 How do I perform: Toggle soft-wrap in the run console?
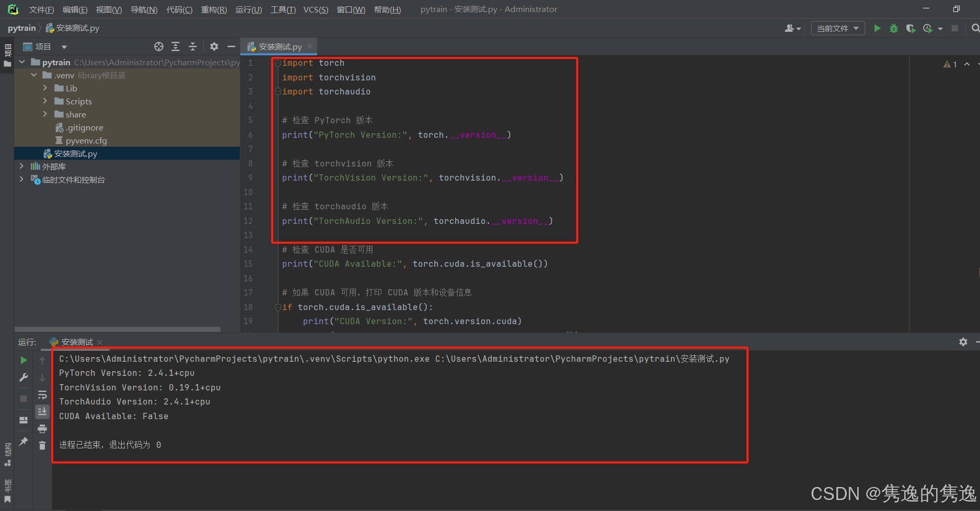pos(42,395)
